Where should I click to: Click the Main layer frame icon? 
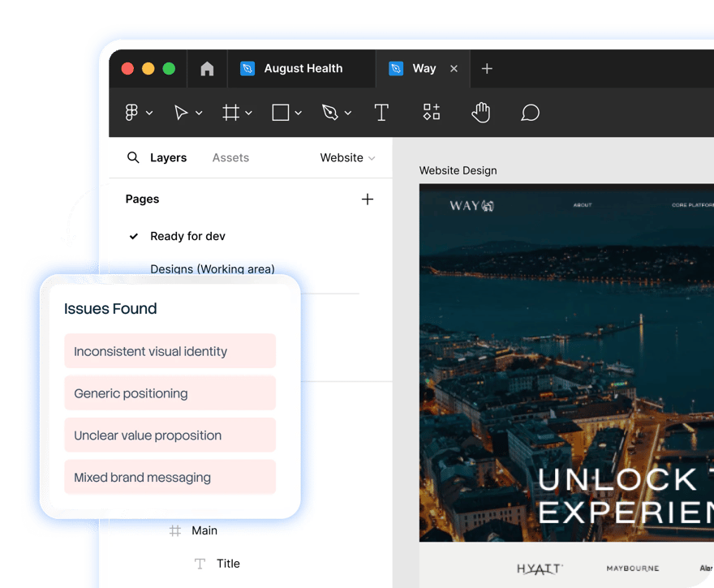[175, 530]
